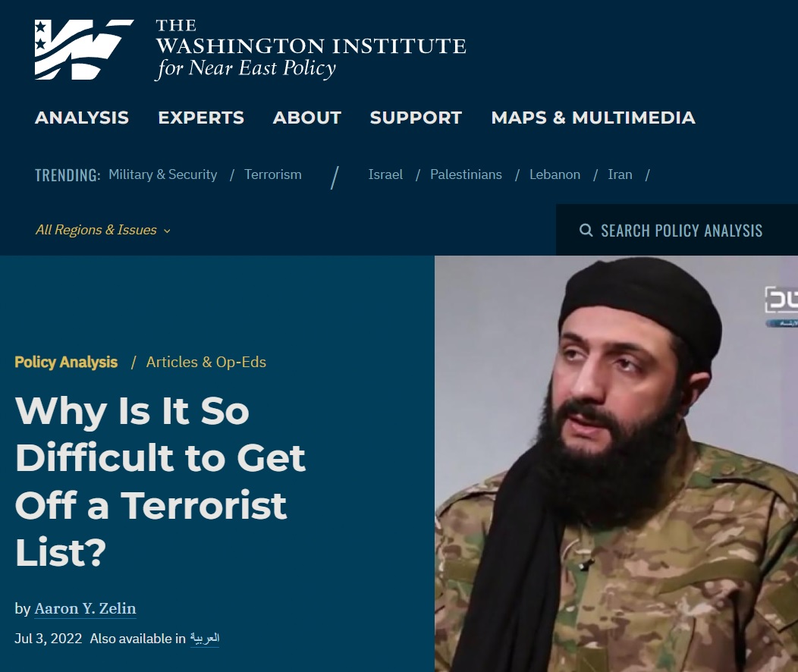Viewport: 798px width, 672px height.
Task: Open the Experts menu
Action: coord(201,118)
